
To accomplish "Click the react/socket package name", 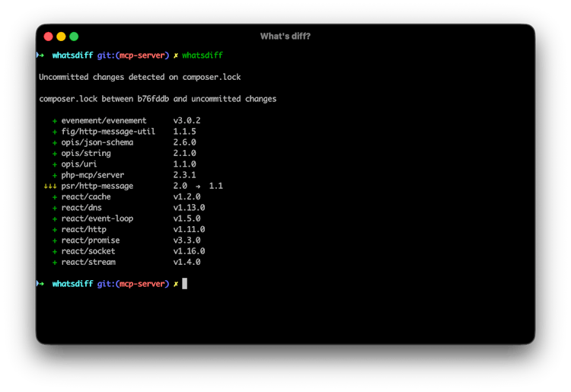I will 91,251.
